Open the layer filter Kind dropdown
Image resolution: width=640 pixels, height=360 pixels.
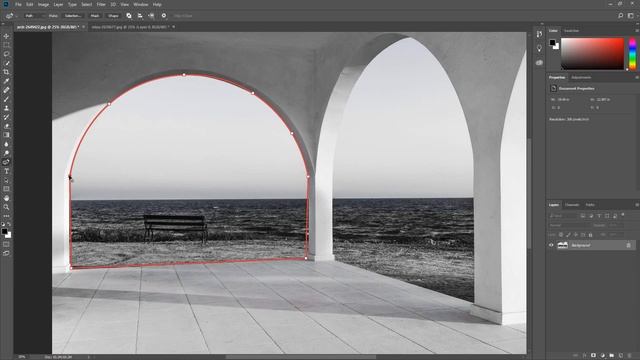pos(562,216)
